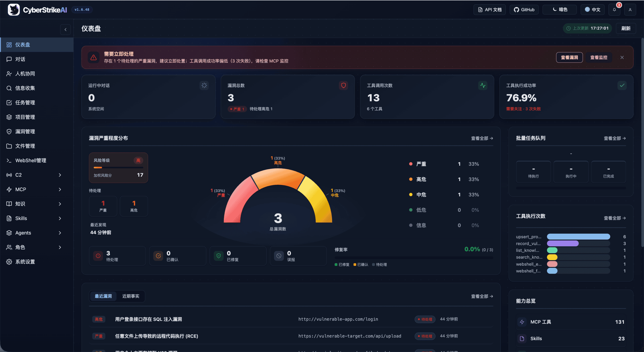Open the API 文档 link

pos(490,10)
